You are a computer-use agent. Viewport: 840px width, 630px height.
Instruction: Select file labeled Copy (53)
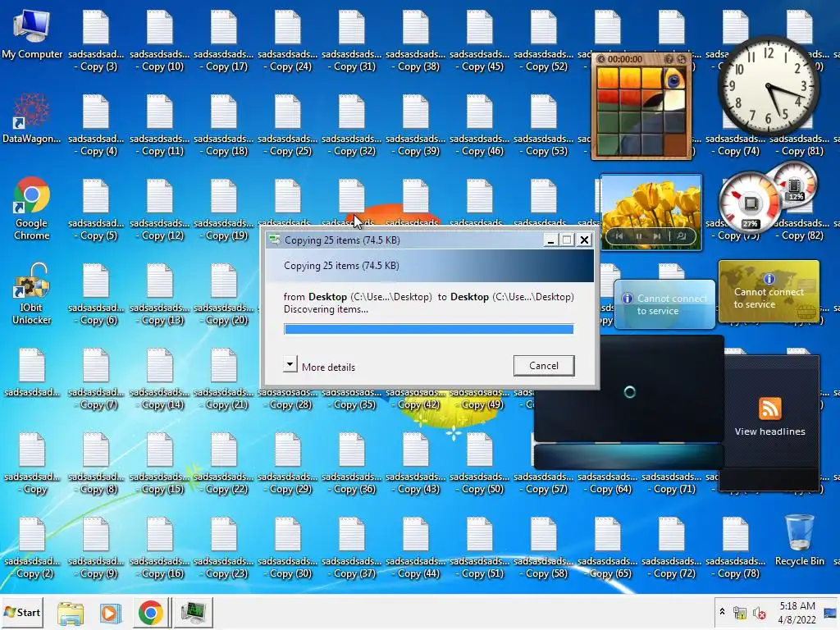tap(543, 126)
